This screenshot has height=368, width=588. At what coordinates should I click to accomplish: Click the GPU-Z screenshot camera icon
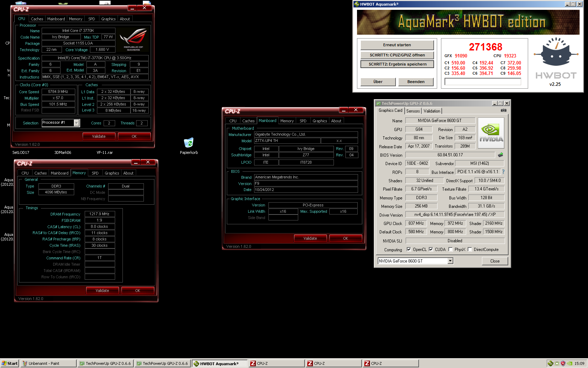(503, 110)
